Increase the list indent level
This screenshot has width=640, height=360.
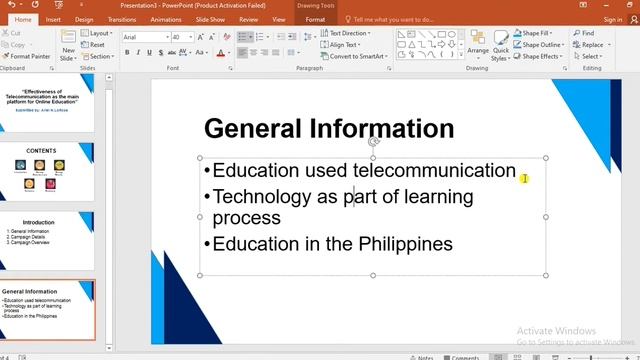[292, 37]
